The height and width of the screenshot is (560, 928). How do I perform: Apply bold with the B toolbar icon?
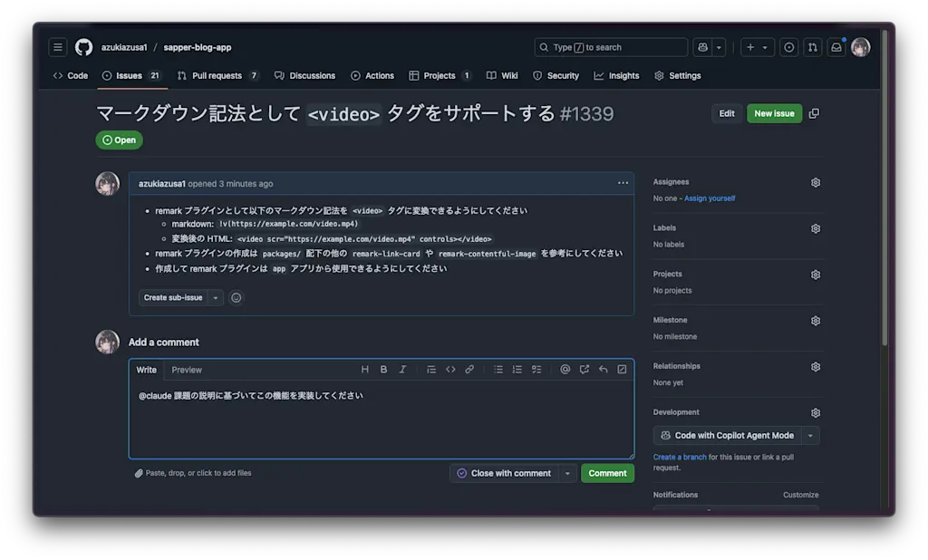(x=383, y=370)
